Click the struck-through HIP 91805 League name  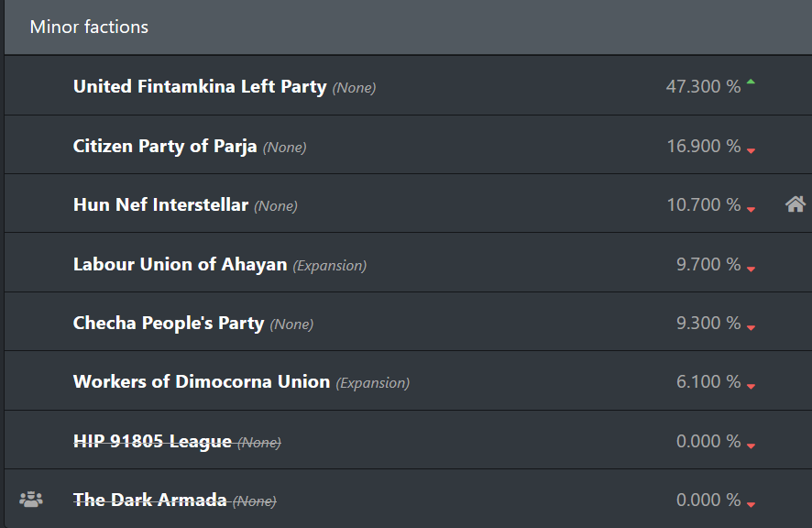coord(152,442)
